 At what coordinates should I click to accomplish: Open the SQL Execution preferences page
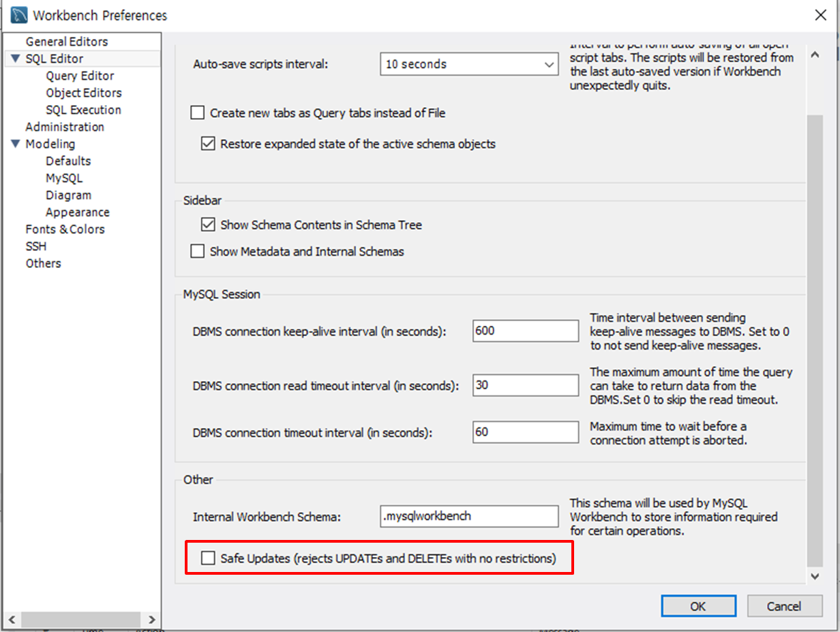click(x=83, y=110)
